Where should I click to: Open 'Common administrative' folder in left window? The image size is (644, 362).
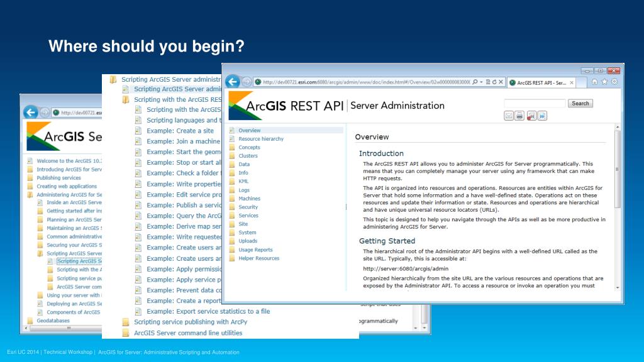tap(74, 236)
